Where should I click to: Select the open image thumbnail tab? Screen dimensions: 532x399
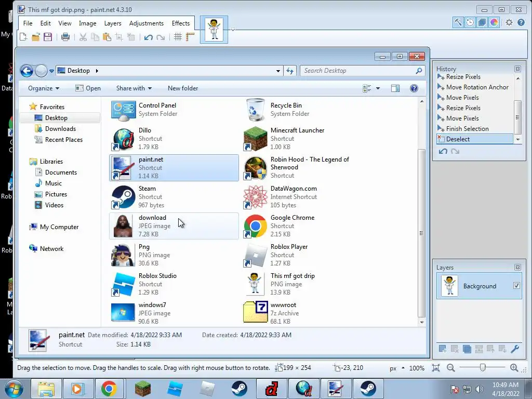click(x=214, y=30)
